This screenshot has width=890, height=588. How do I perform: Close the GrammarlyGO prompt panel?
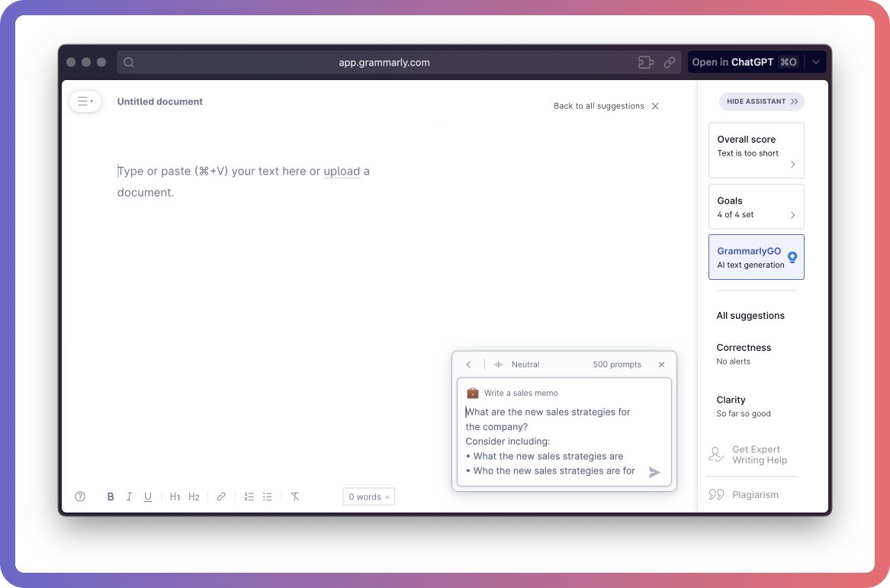[661, 365]
